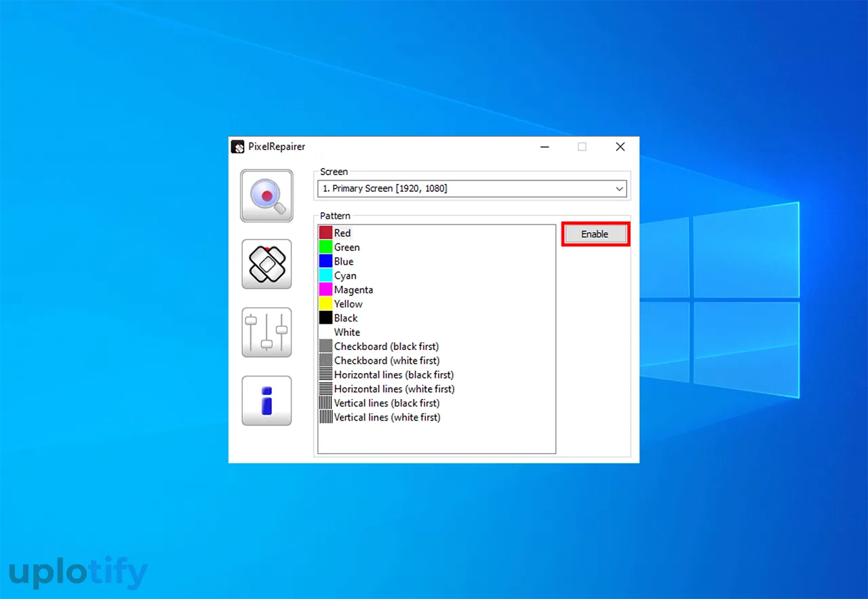Choose the Blue pattern from list
868x599 pixels.
(x=343, y=262)
